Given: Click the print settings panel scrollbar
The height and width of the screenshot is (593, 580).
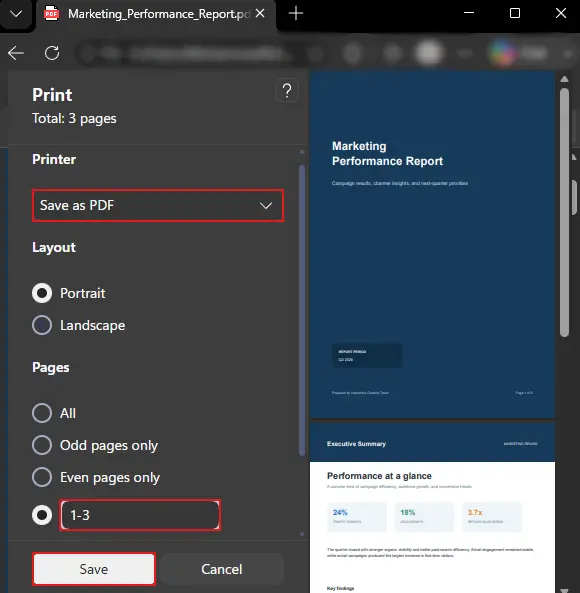Looking at the screenshot, I should (302, 310).
